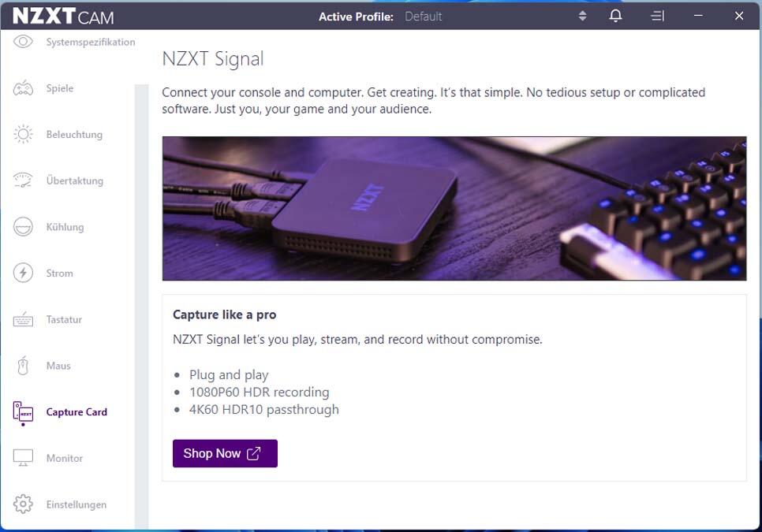
Task: Click the NZXT CAM logo
Action: coord(63,17)
